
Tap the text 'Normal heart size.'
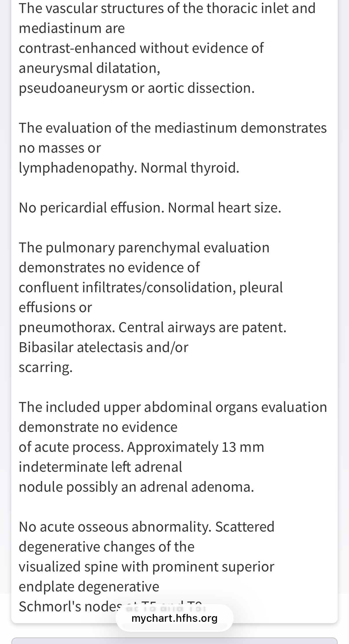point(224,208)
